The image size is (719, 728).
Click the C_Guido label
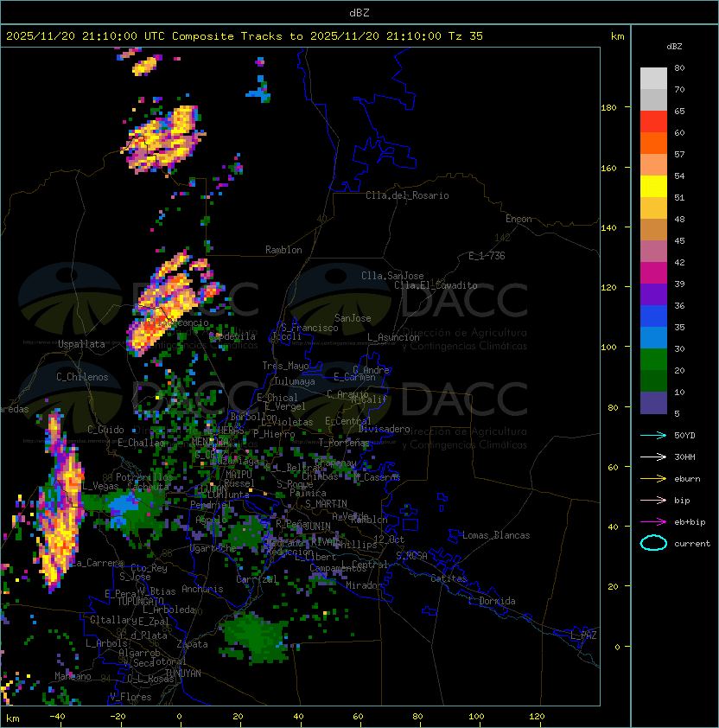105,430
